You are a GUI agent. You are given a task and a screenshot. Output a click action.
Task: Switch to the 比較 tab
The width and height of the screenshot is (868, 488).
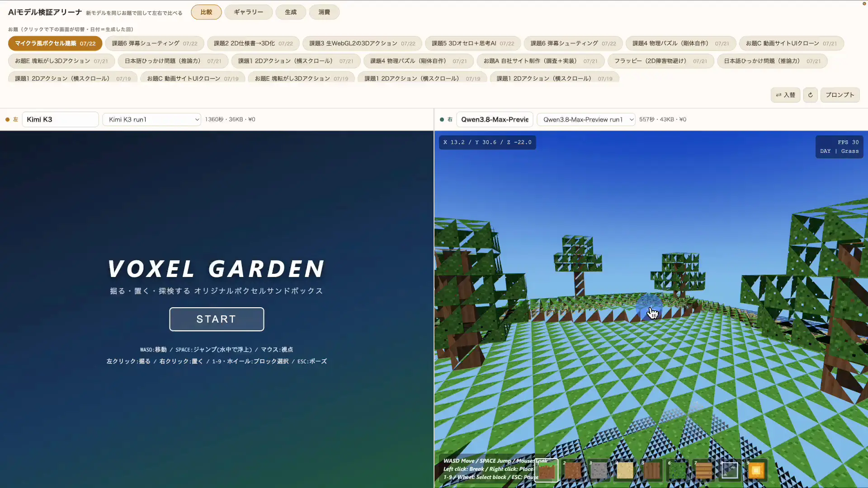(206, 12)
